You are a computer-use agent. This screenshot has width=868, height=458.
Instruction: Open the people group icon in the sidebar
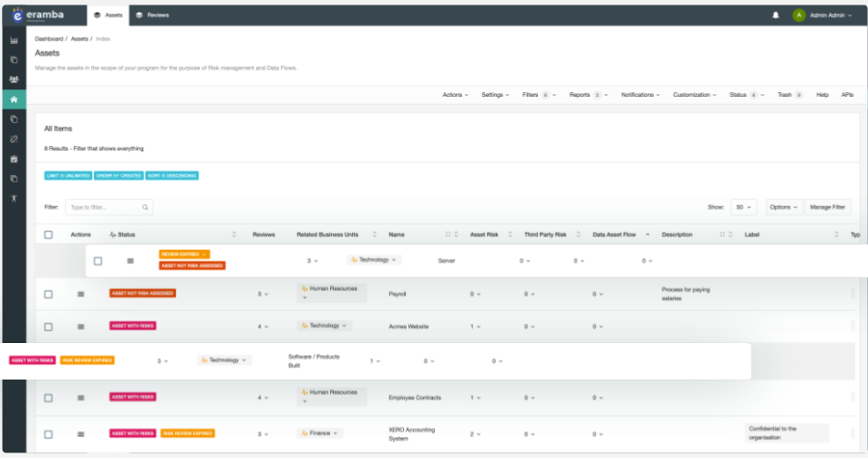[14, 79]
